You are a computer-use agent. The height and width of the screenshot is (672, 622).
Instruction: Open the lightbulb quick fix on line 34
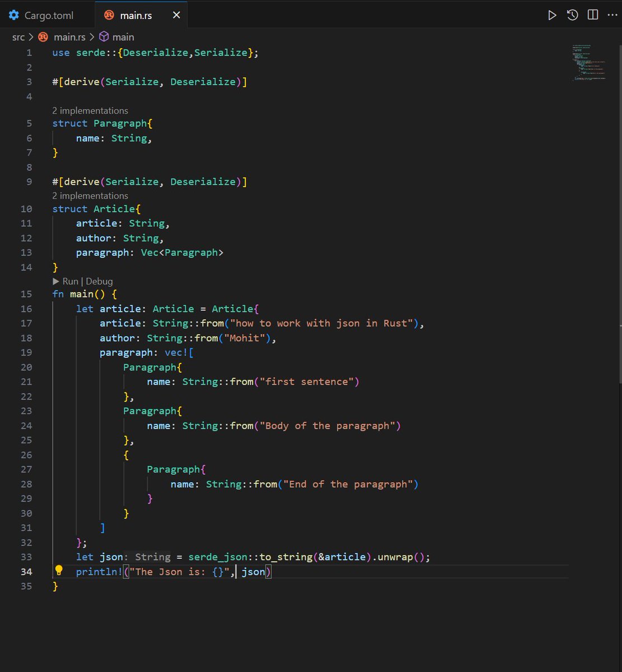click(x=59, y=571)
